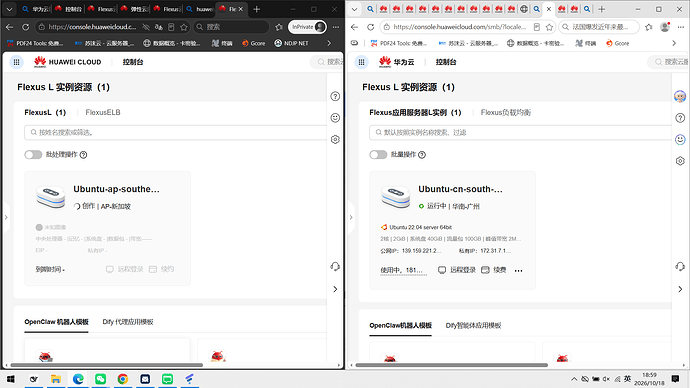Screen dimensions: 690x388
Task: Open Windows Start menu
Action: tap(11, 379)
